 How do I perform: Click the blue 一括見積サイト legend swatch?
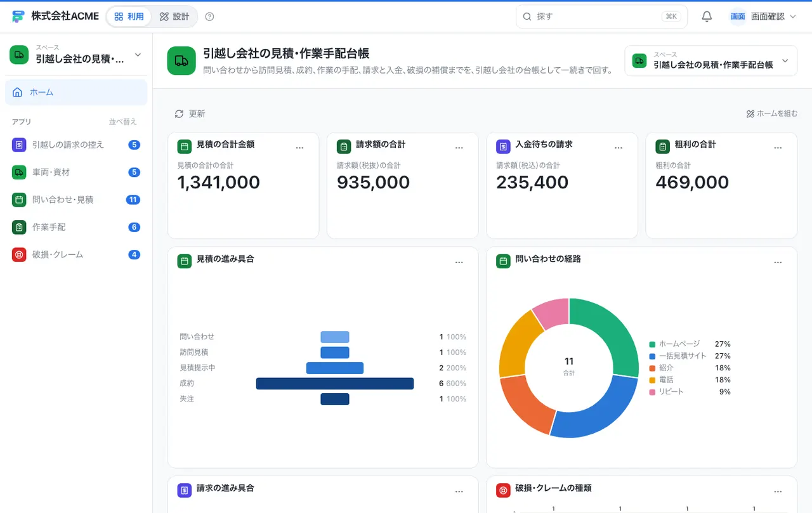point(652,356)
